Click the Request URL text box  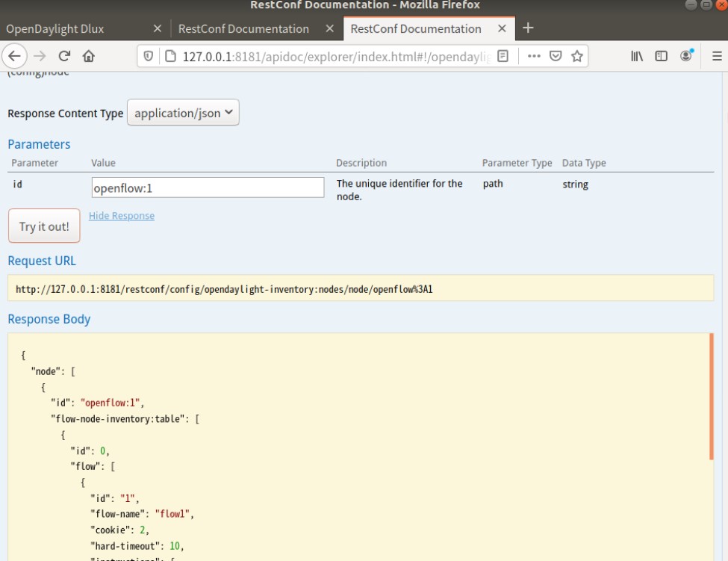[x=361, y=288]
